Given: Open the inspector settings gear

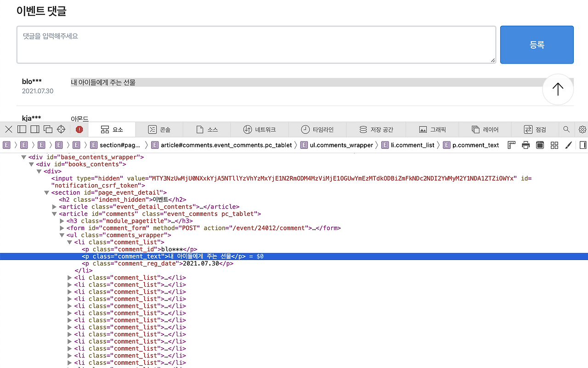Looking at the screenshot, I should click(x=582, y=130).
